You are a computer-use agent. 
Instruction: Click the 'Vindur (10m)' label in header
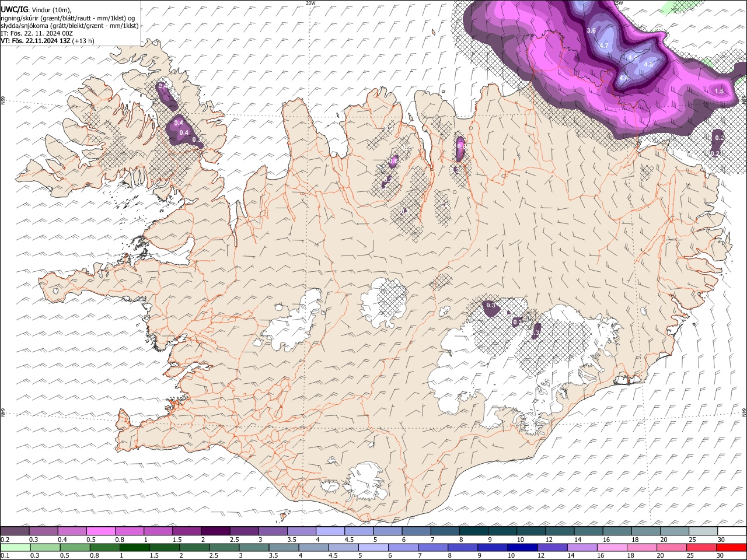point(51,10)
